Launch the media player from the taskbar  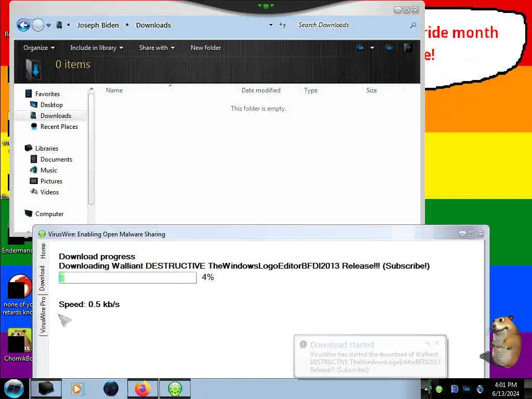(x=77, y=389)
